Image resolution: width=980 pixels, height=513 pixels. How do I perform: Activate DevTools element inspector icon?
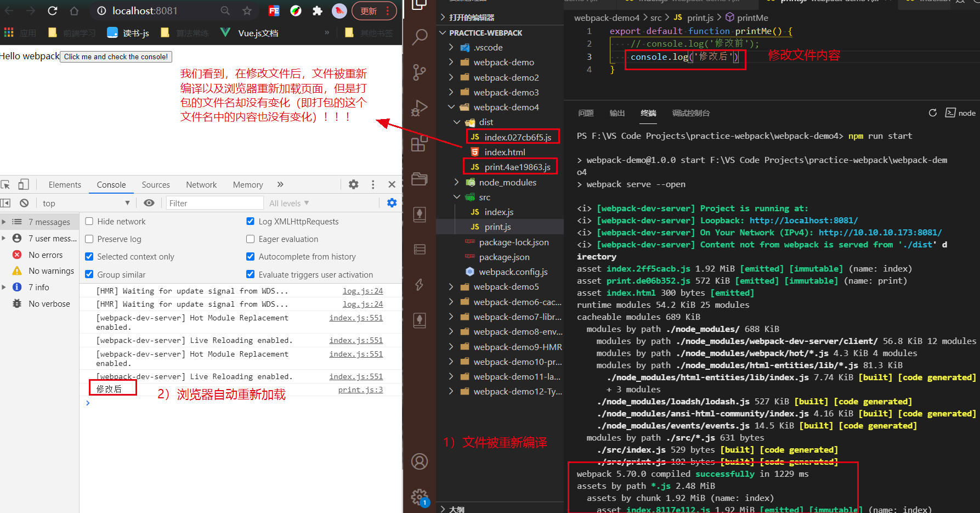(x=5, y=184)
